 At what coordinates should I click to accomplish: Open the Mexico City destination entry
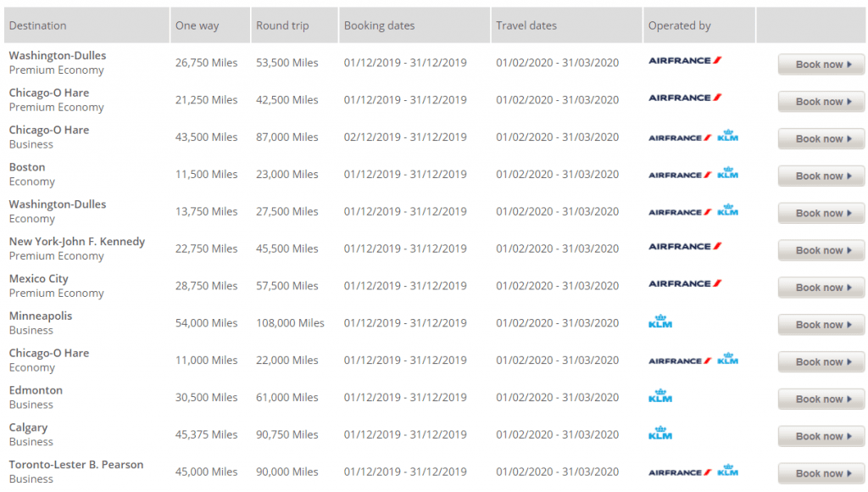[39, 279]
